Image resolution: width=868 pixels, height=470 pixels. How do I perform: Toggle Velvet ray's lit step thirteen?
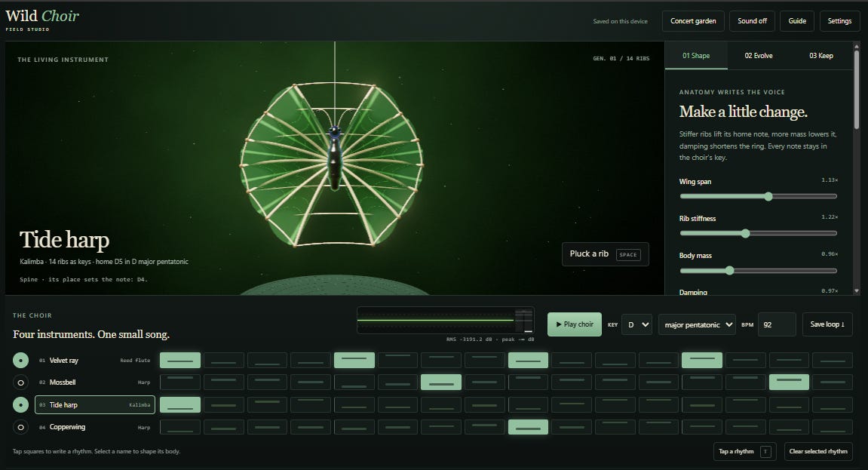(x=702, y=361)
